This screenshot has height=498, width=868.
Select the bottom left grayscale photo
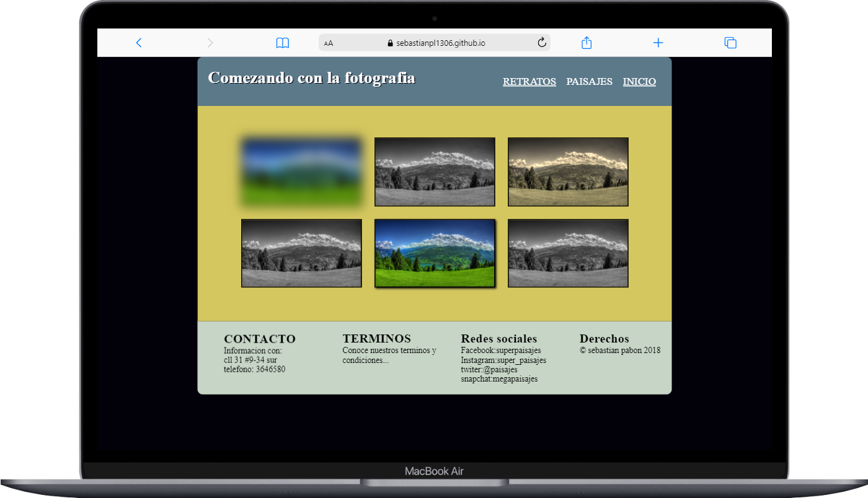301,253
